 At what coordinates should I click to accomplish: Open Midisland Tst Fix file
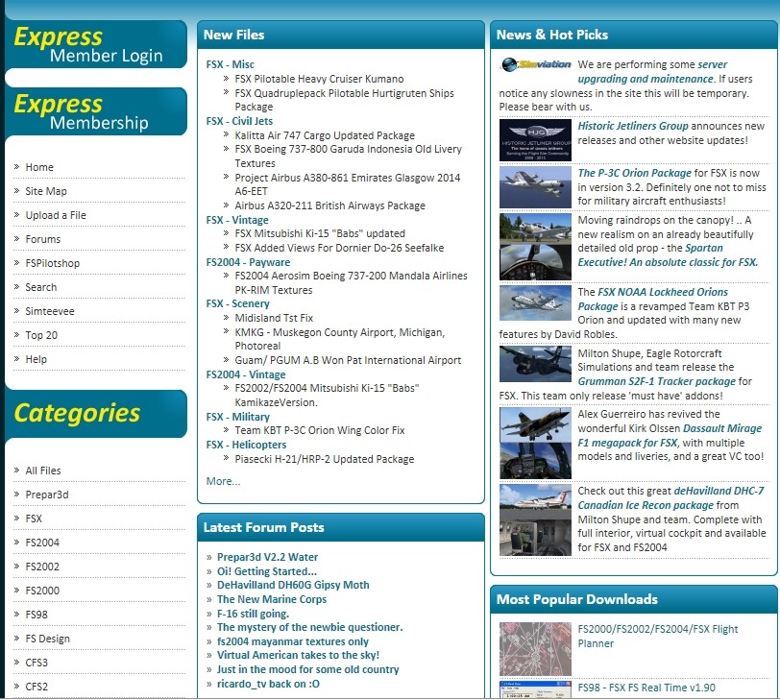(274, 318)
